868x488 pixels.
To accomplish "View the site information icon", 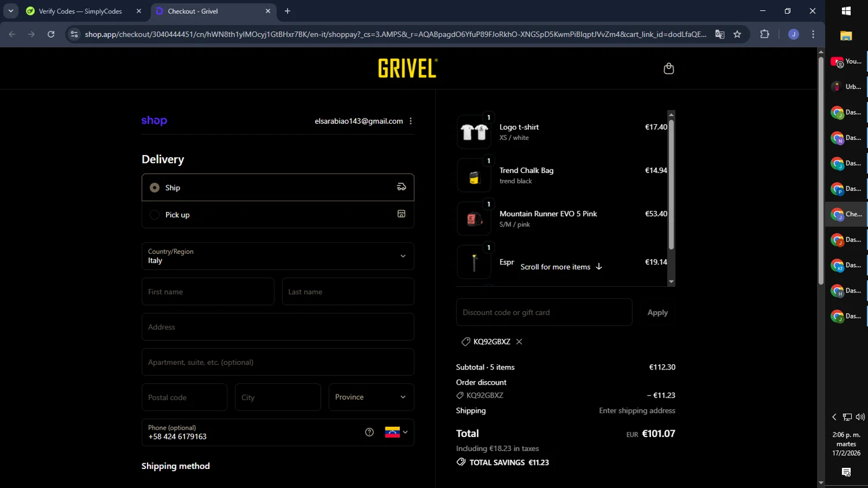I will click(x=74, y=34).
